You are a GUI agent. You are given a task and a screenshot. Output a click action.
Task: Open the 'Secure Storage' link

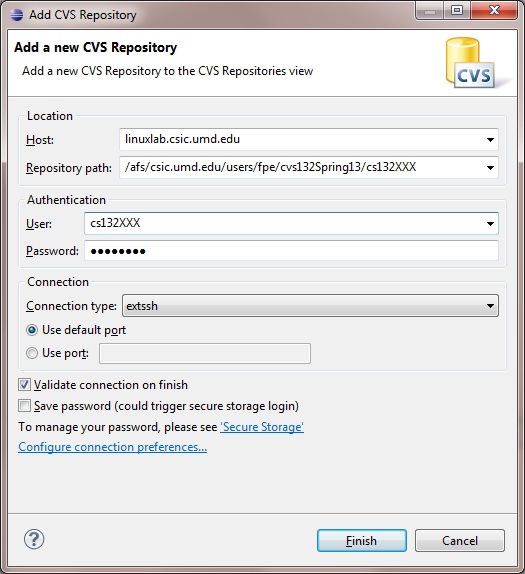pos(262,427)
